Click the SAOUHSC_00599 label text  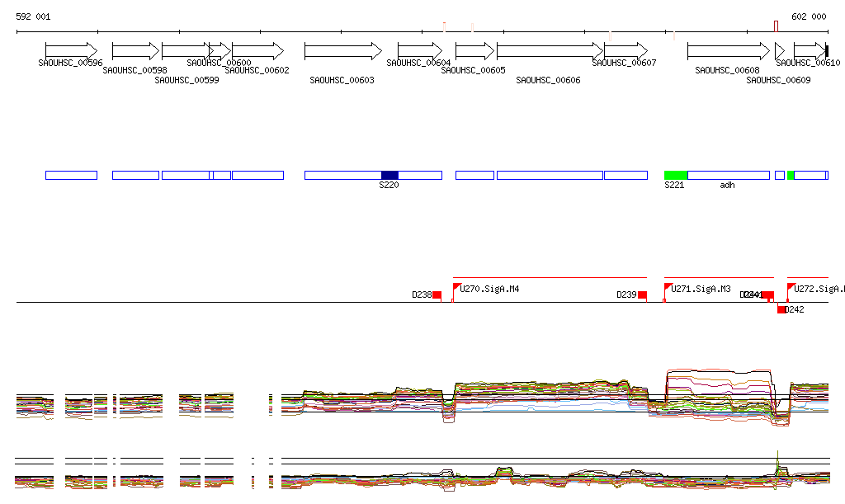pos(186,80)
